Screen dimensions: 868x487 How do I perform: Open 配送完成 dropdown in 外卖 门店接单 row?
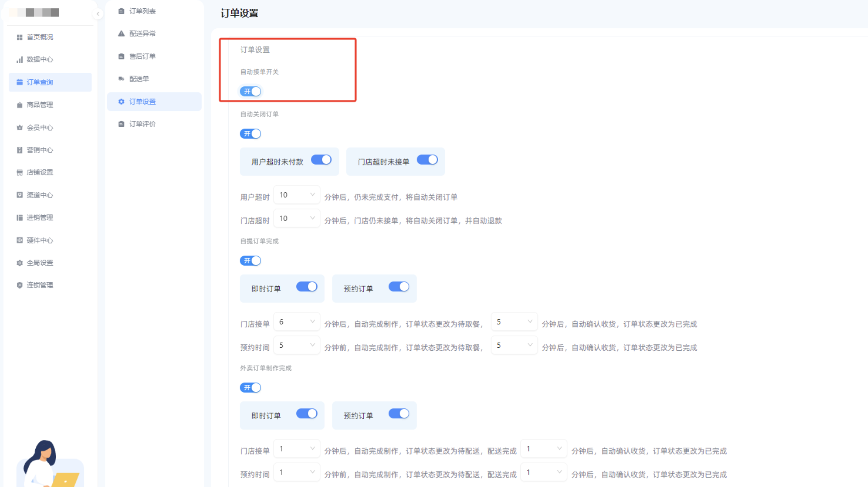[544, 449]
